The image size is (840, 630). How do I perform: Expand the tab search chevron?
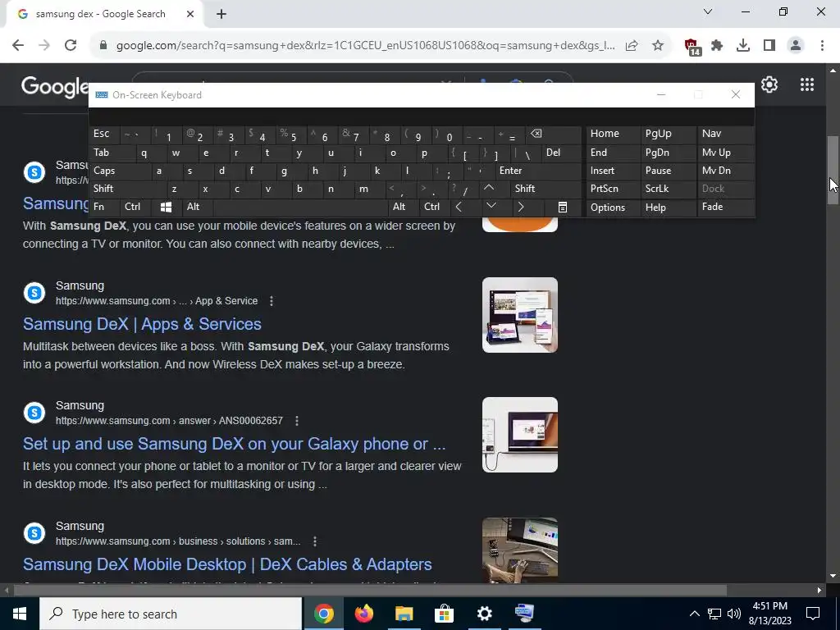708,11
